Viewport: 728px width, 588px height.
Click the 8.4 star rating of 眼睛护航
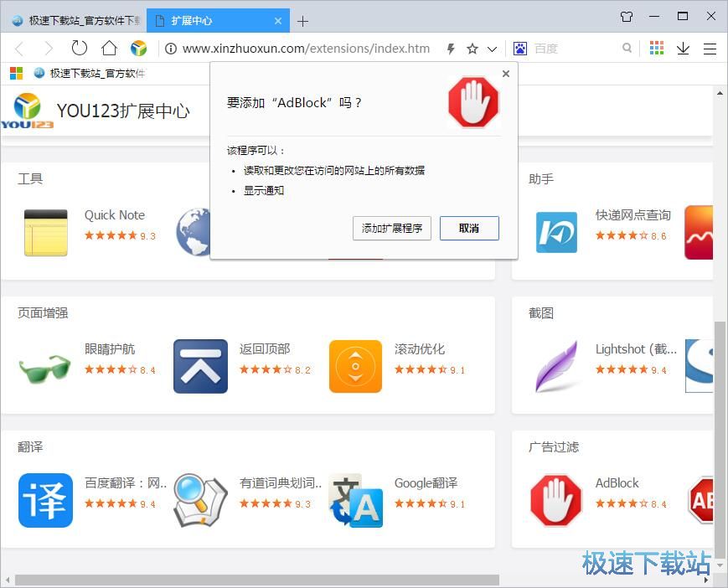[120, 370]
